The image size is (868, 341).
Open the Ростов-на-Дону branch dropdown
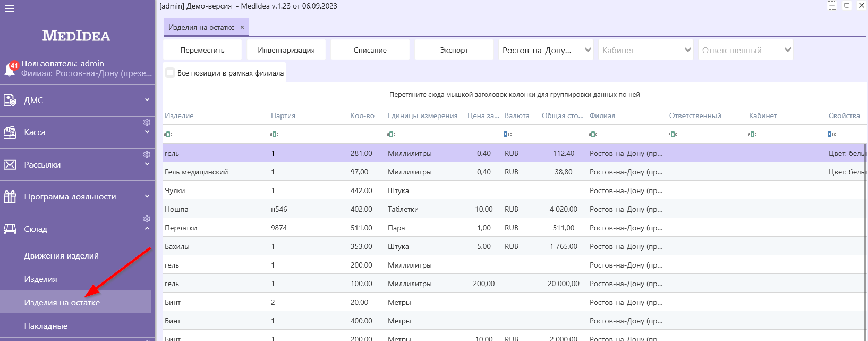click(546, 50)
